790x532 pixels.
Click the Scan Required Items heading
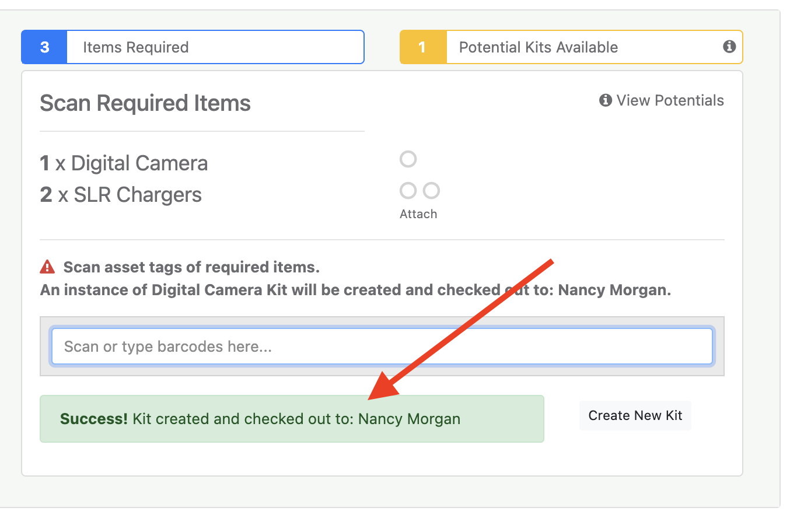point(145,103)
